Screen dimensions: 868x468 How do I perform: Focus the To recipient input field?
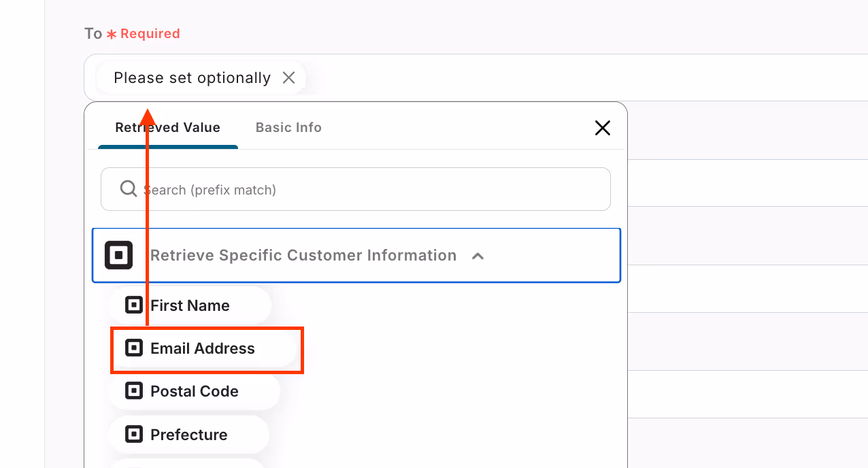click(x=475, y=78)
